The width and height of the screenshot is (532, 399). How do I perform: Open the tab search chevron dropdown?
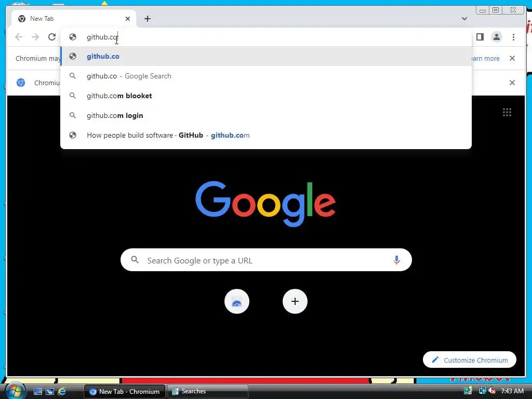click(464, 19)
